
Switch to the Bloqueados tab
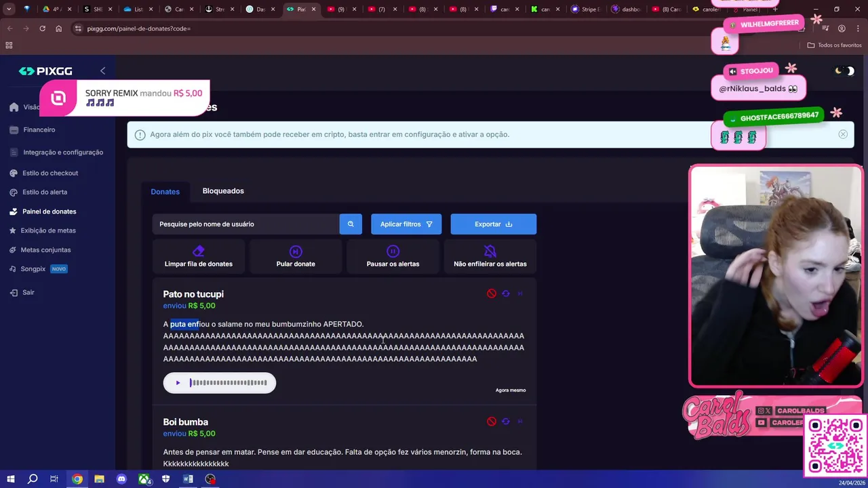click(x=223, y=191)
